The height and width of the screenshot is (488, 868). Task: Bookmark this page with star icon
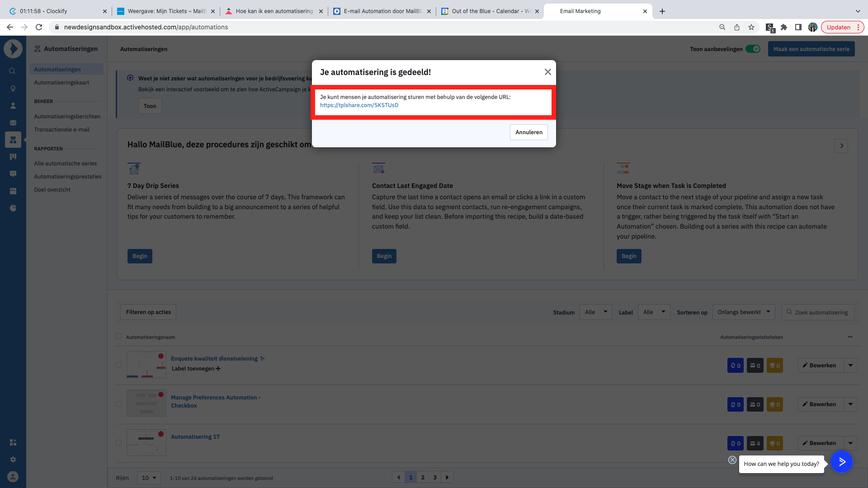tap(751, 27)
